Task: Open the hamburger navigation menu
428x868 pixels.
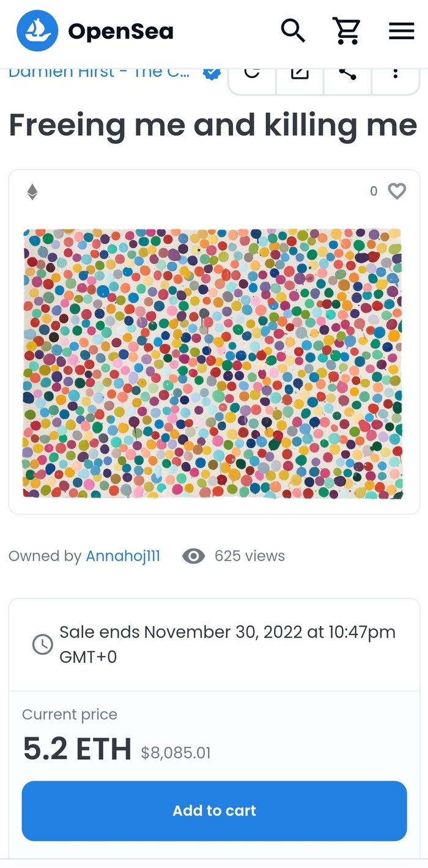Action: (x=401, y=31)
